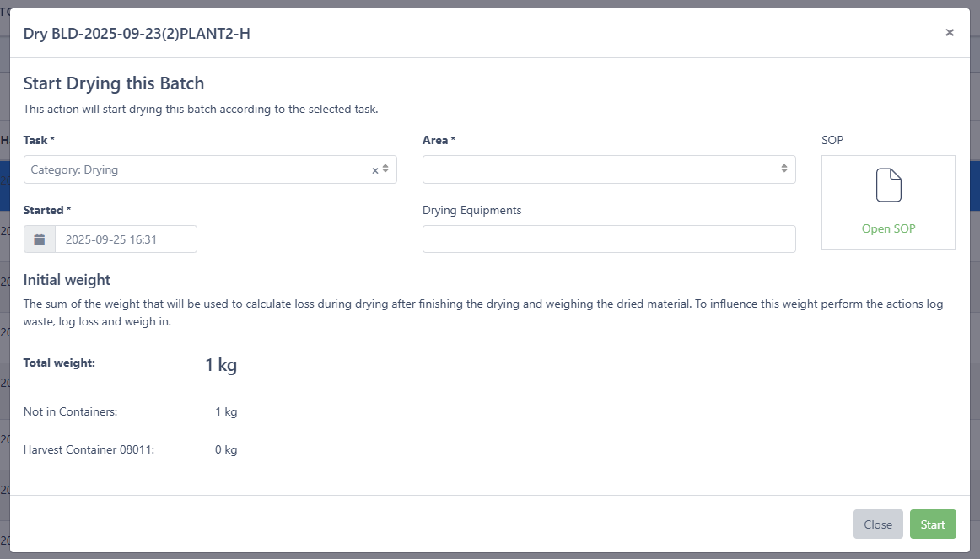Click the SOP document file icon
Screen dimensions: 980x559
point(888,185)
